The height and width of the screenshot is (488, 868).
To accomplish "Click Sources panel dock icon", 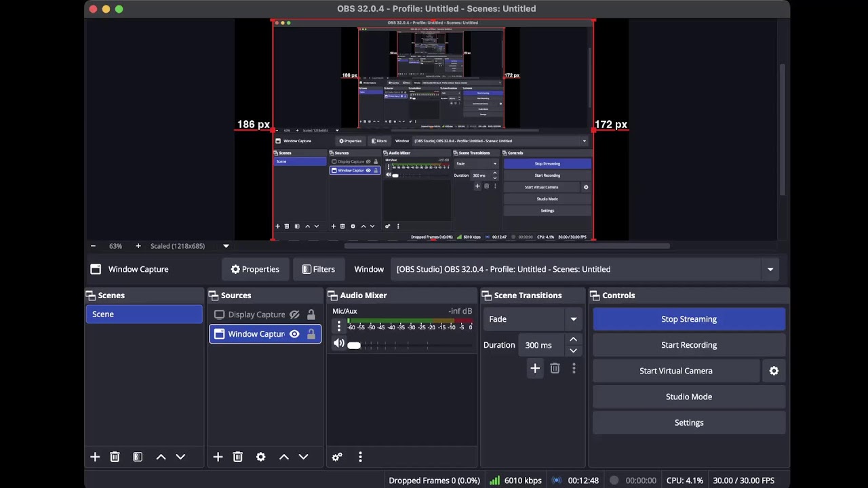I will 214,296.
